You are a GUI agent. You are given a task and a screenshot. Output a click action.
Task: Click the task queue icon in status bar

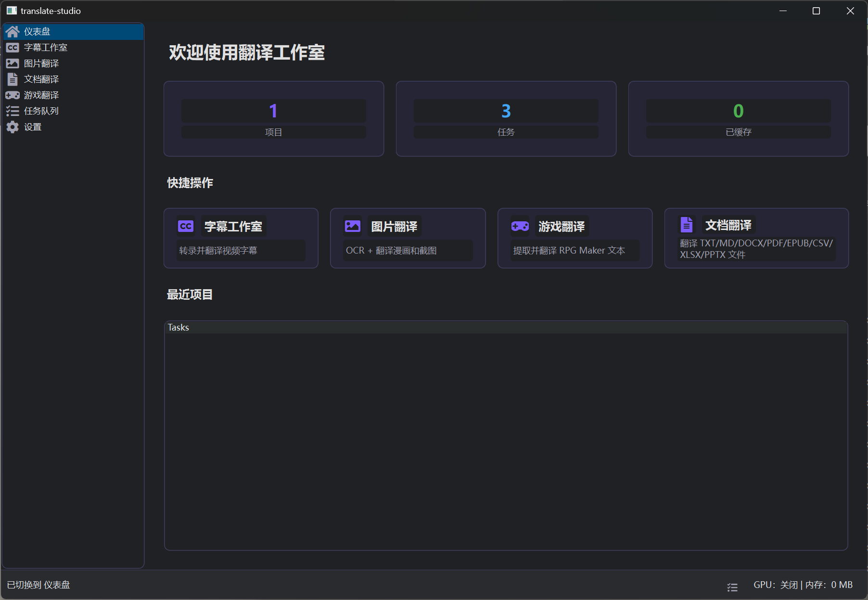pyautogui.click(x=732, y=587)
